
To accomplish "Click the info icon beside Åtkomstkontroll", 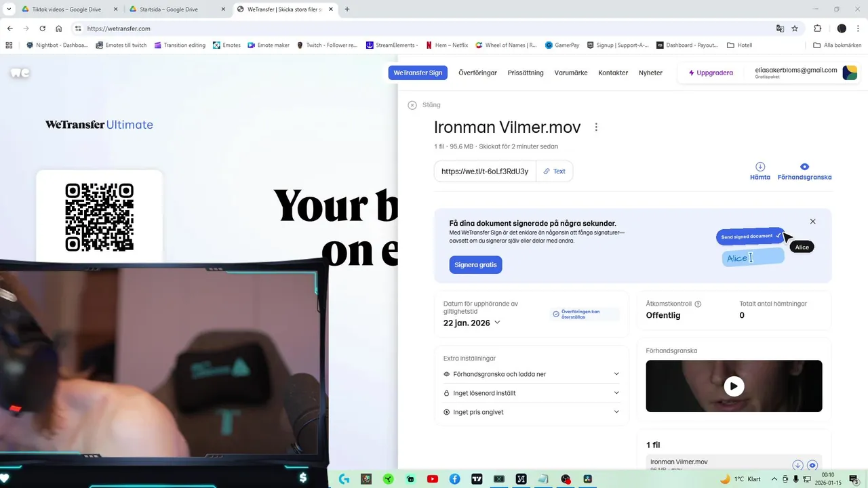I will click(698, 304).
